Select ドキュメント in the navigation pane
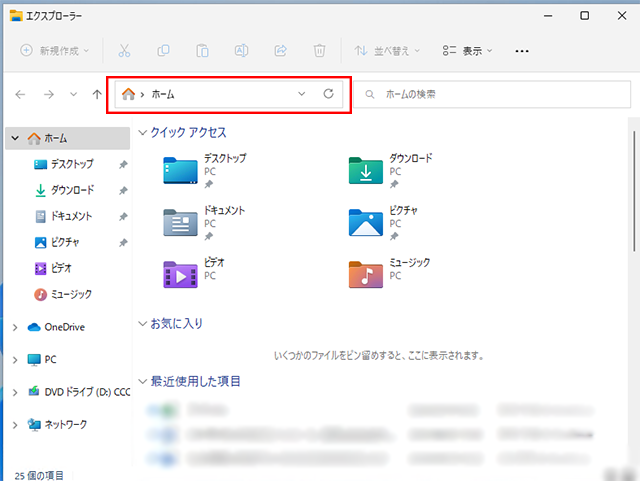The width and height of the screenshot is (640, 481). pos(68,216)
